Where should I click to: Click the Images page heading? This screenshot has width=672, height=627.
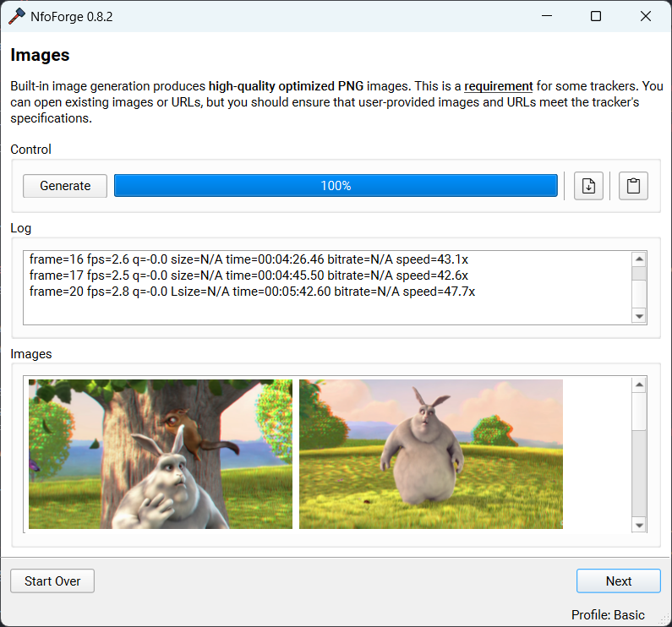[x=40, y=55]
